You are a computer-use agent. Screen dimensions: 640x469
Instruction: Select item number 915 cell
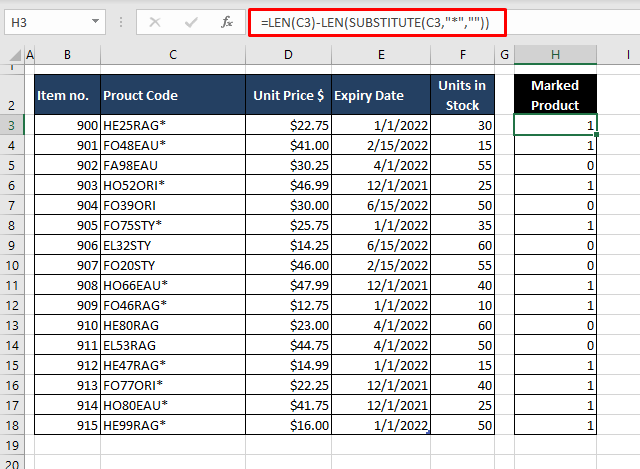[66, 425]
